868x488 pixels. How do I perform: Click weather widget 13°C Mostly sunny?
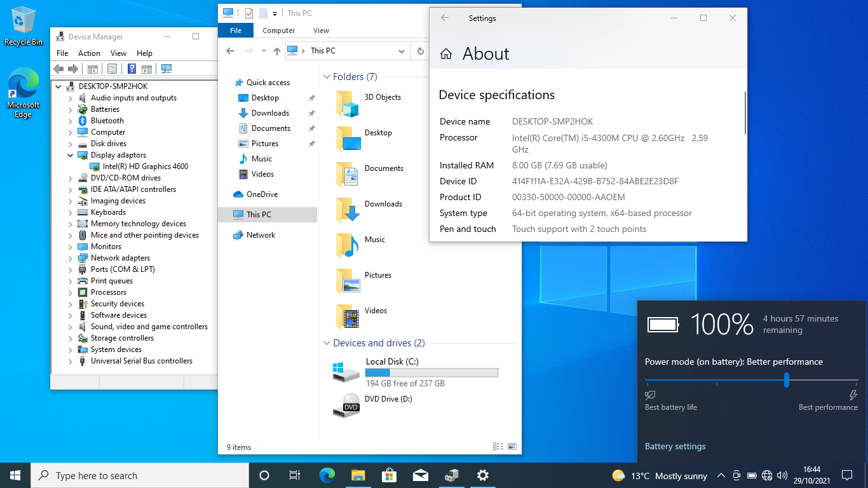coord(660,475)
